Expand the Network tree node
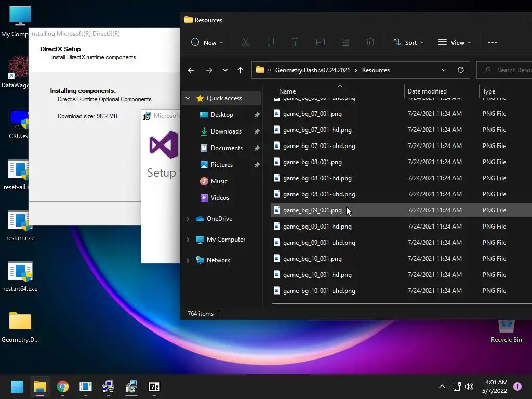532x399 pixels. 188,260
